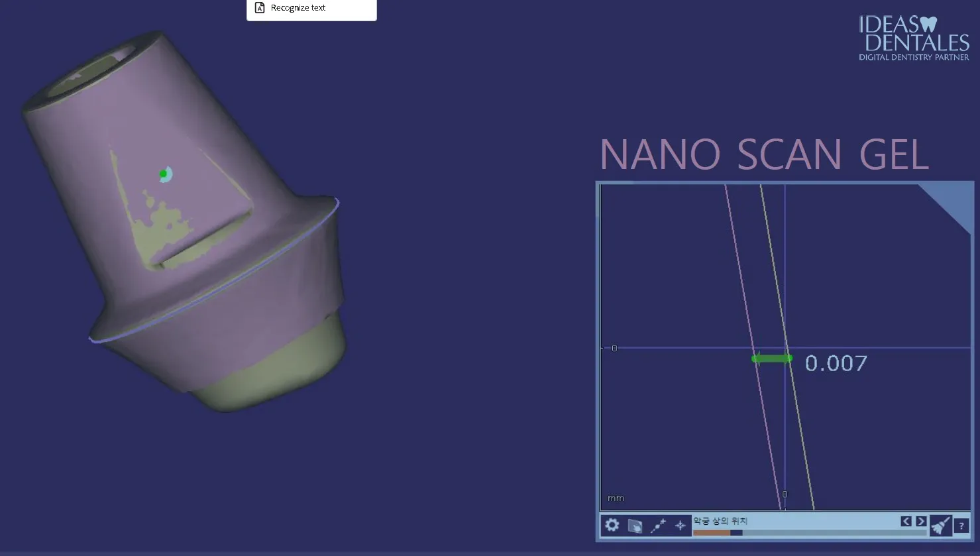This screenshot has height=556, width=980.
Task: Click the green measurement point on the abutment
Action: [163, 174]
